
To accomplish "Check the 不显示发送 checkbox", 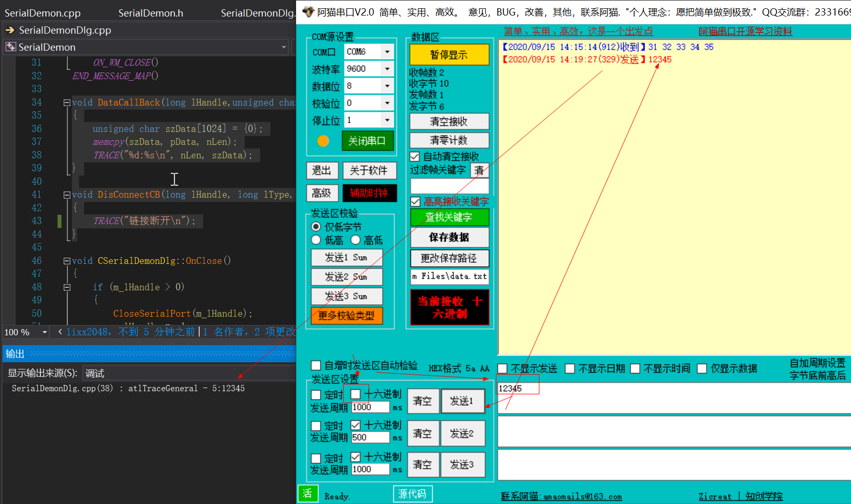I will (502, 368).
